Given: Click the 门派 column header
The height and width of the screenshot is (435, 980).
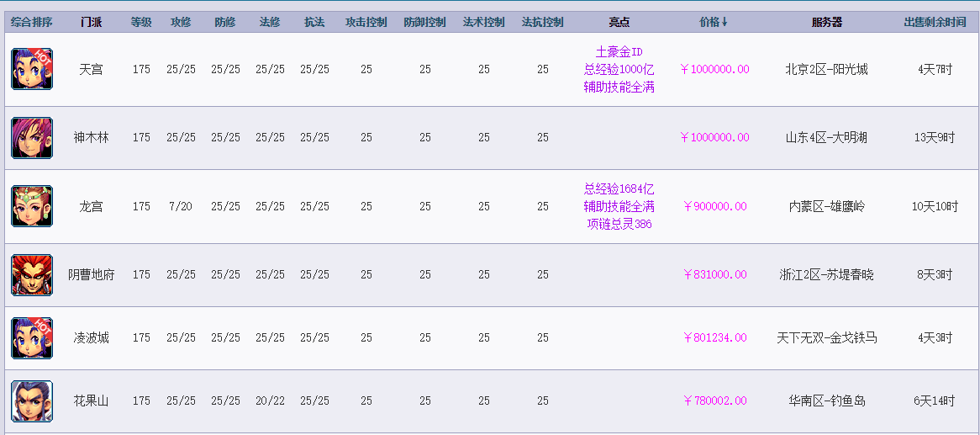Looking at the screenshot, I should coord(92,23).
